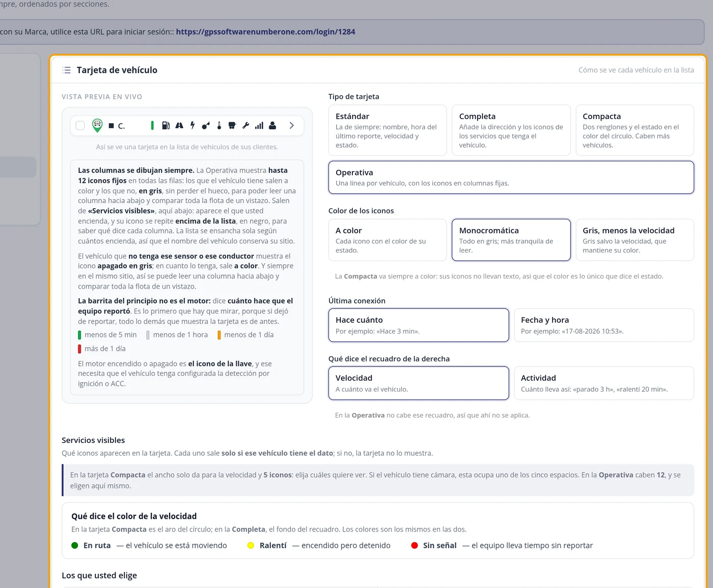Click the green car map pin icon
Image resolution: width=713 pixels, height=588 pixels.
click(97, 125)
